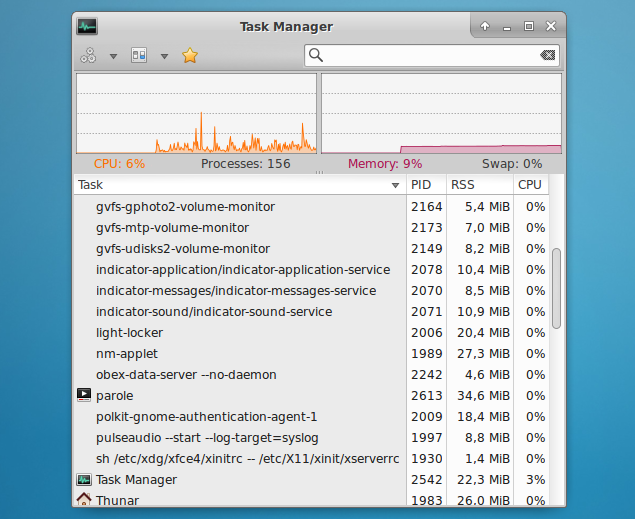Image resolution: width=635 pixels, height=519 pixels.
Task: Maximize the Task Manager window
Action: point(528,26)
